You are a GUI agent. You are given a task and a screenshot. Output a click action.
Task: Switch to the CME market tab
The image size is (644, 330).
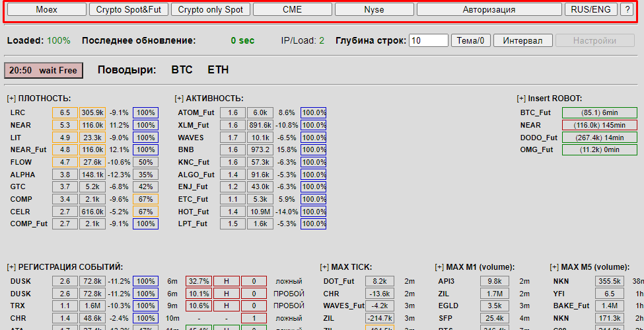pyautogui.click(x=292, y=10)
